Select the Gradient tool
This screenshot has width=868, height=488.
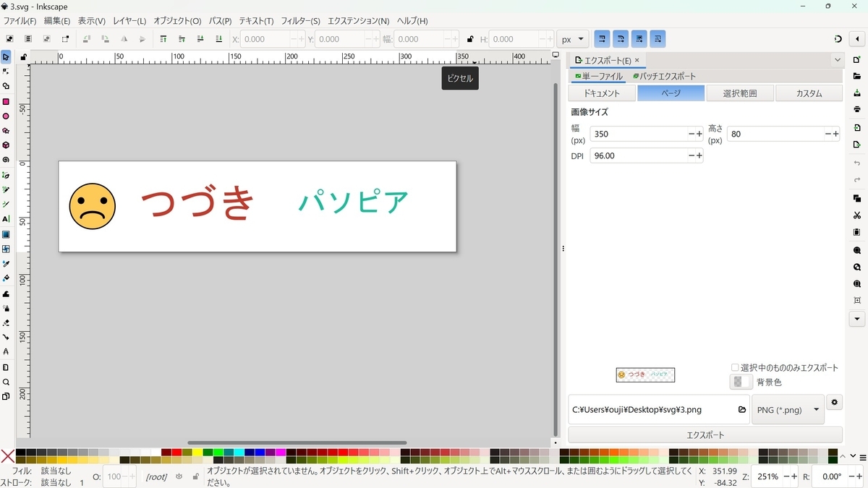(x=6, y=234)
